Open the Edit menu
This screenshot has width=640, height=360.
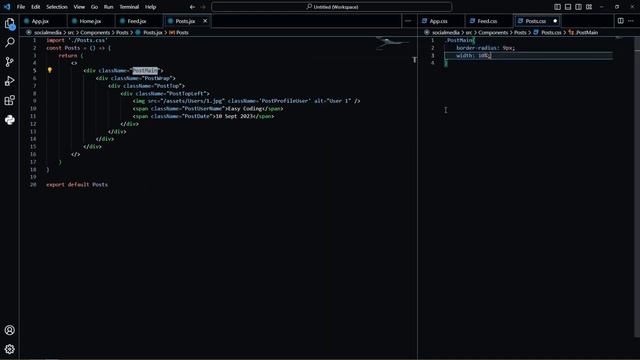coord(36,7)
